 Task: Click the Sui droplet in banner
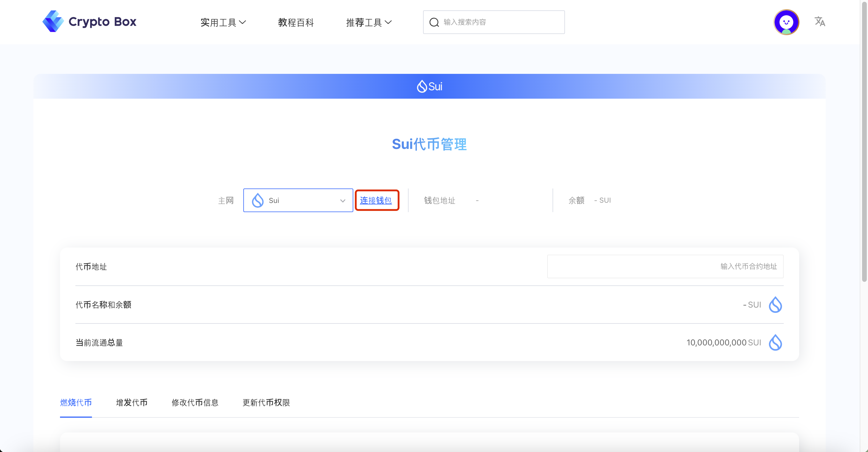pyautogui.click(x=422, y=86)
